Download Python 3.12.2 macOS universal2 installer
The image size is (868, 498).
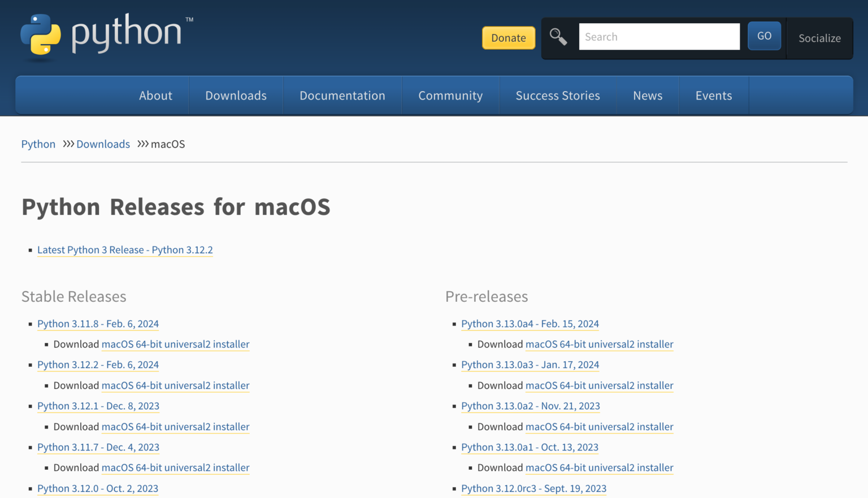coord(175,386)
